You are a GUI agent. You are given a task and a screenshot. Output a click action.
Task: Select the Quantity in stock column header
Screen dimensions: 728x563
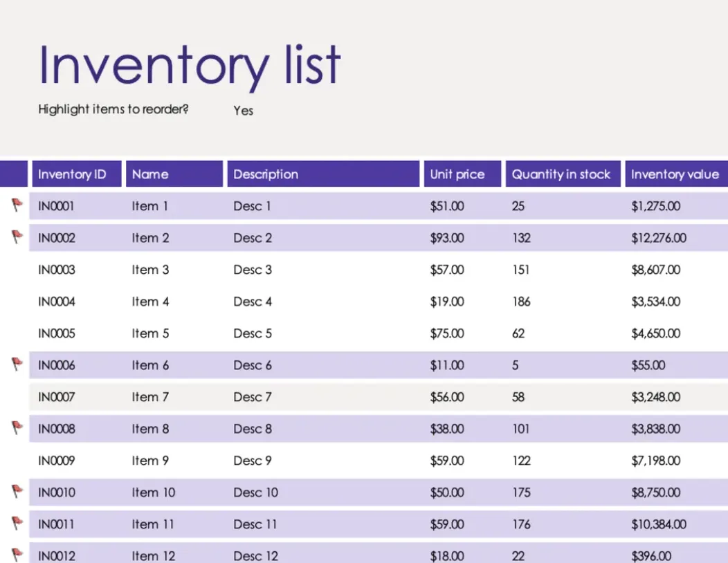(x=563, y=174)
